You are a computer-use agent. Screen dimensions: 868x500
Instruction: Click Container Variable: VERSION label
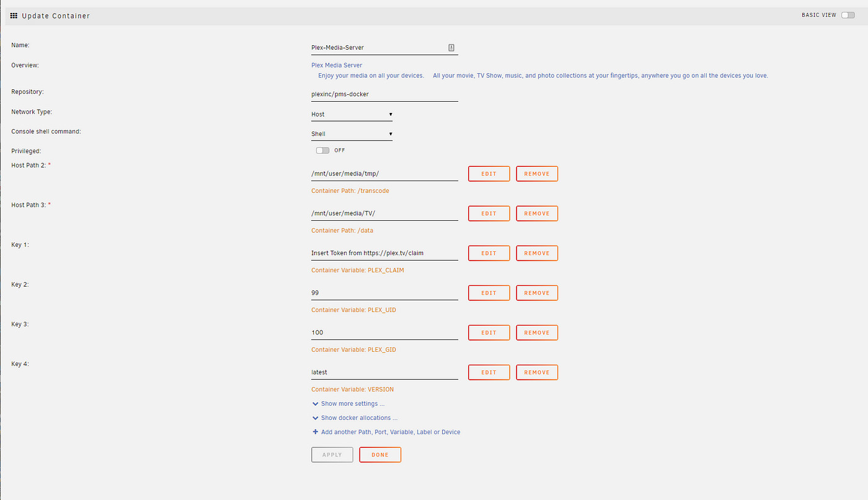(352, 390)
